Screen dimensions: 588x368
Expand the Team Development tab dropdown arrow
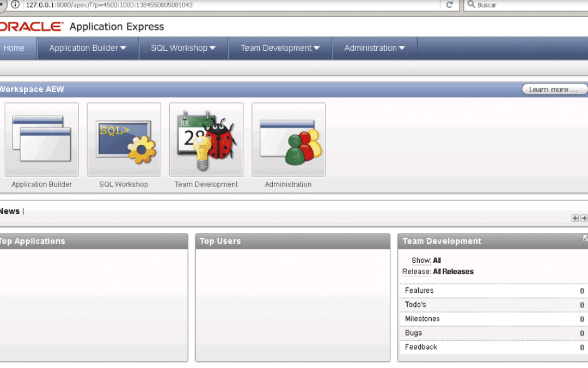(316, 48)
